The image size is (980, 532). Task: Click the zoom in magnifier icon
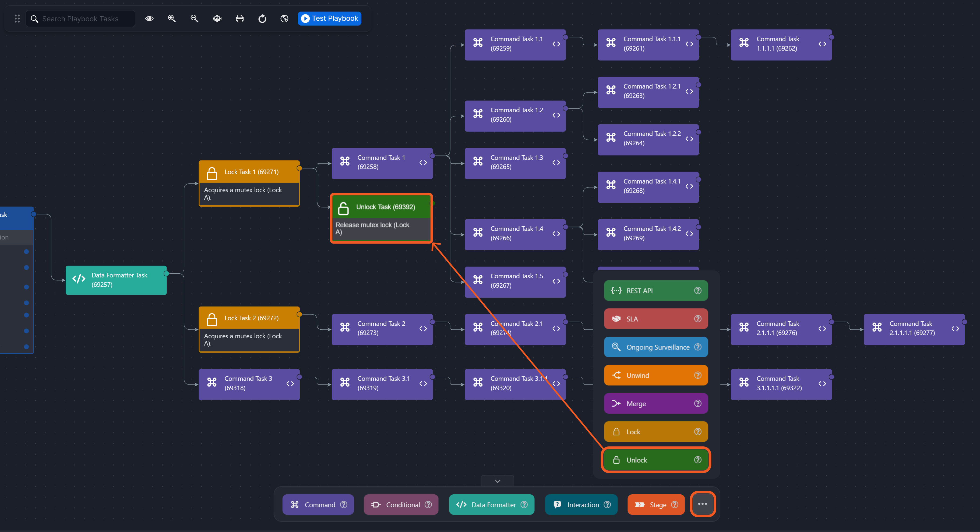click(x=172, y=18)
